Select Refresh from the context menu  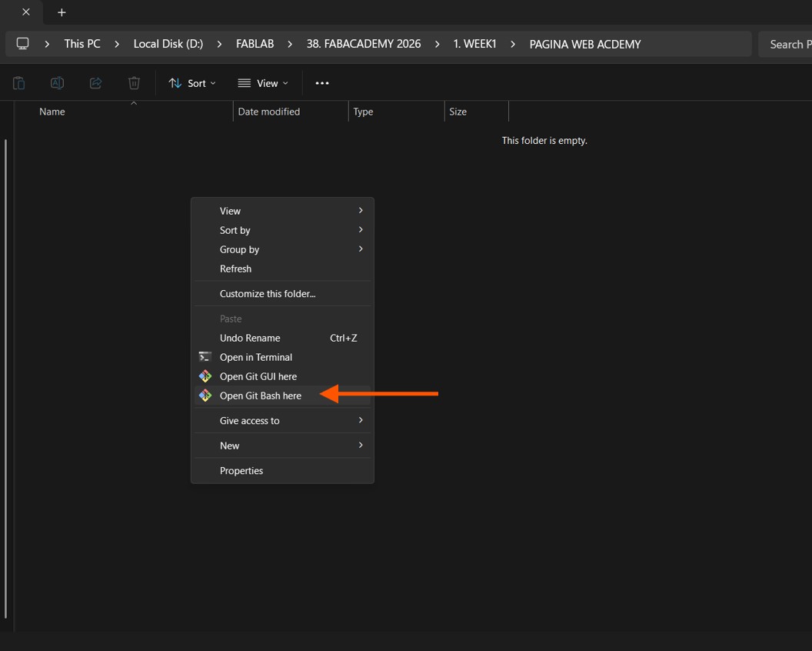click(235, 269)
